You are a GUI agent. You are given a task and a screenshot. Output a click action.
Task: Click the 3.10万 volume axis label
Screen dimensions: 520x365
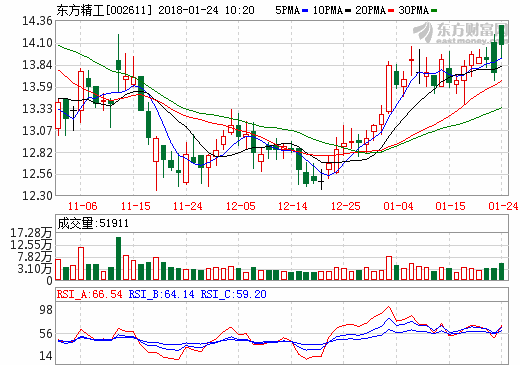[x=35, y=269]
